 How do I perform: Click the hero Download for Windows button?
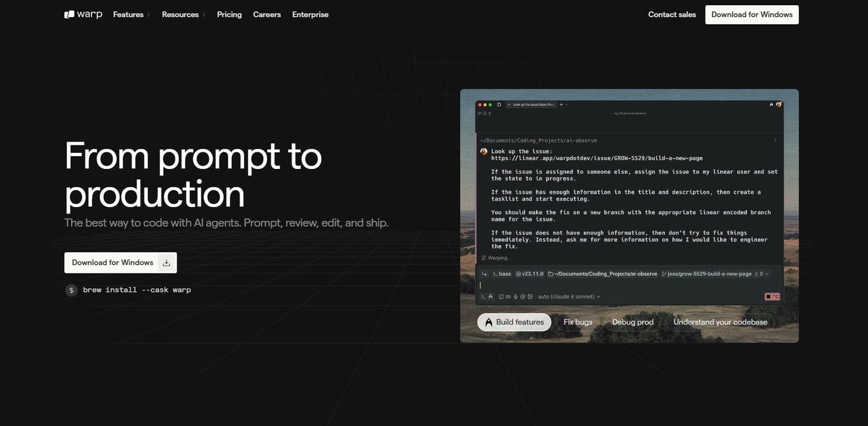coord(120,263)
